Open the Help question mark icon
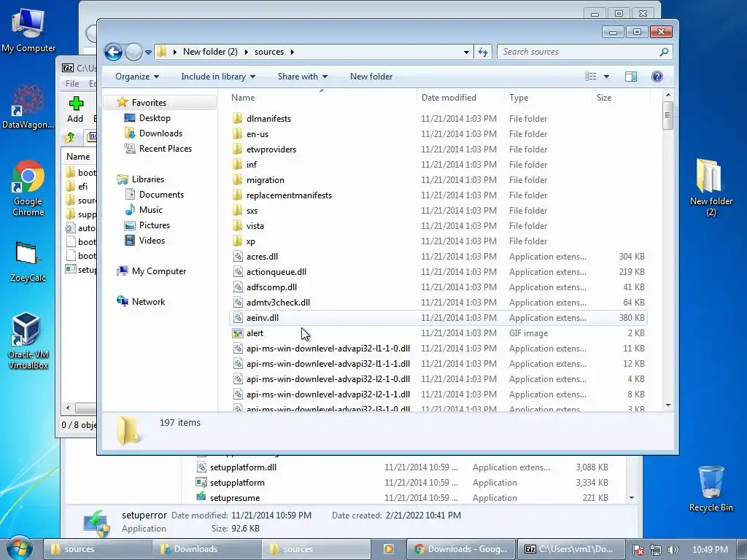 coord(657,77)
